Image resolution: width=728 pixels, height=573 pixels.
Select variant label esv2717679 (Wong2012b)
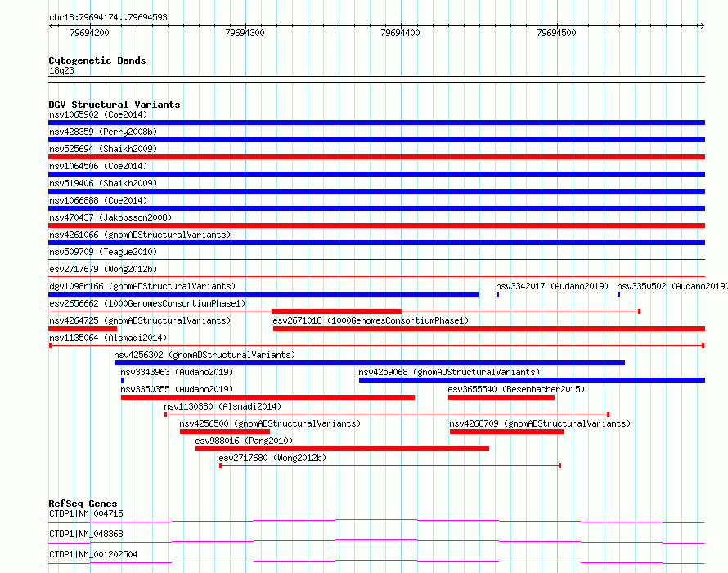click(x=103, y=269)
